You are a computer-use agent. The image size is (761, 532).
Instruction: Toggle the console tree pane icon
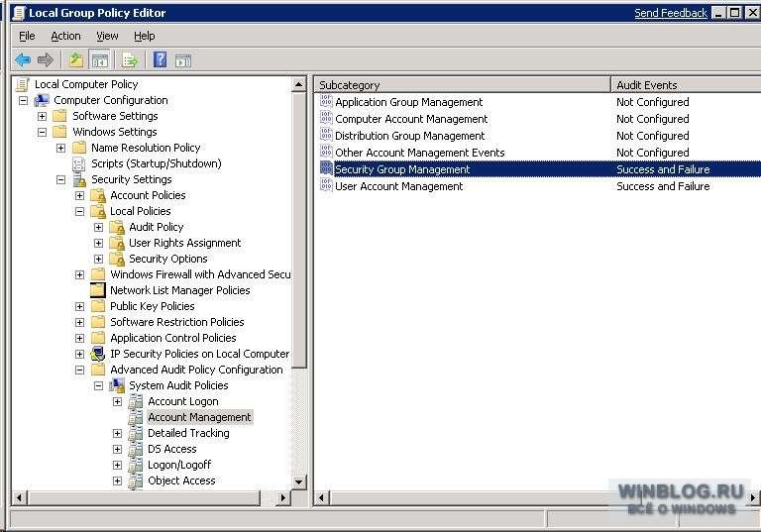pos(99,60)
